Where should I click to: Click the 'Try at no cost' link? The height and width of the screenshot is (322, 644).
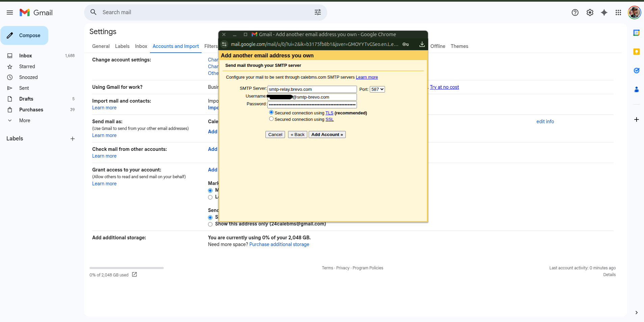(444, 87)
